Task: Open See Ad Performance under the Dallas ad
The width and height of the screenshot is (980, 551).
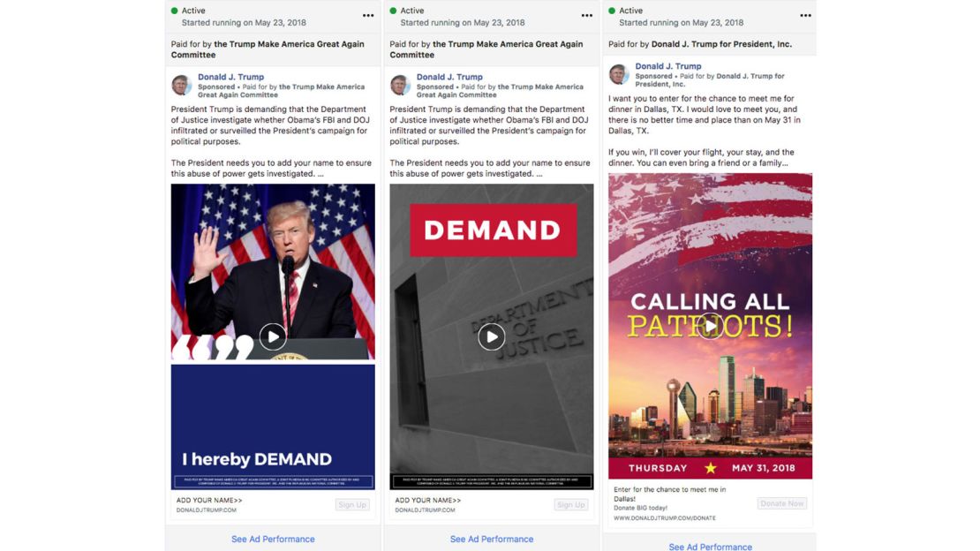Action: click(711, 546)
